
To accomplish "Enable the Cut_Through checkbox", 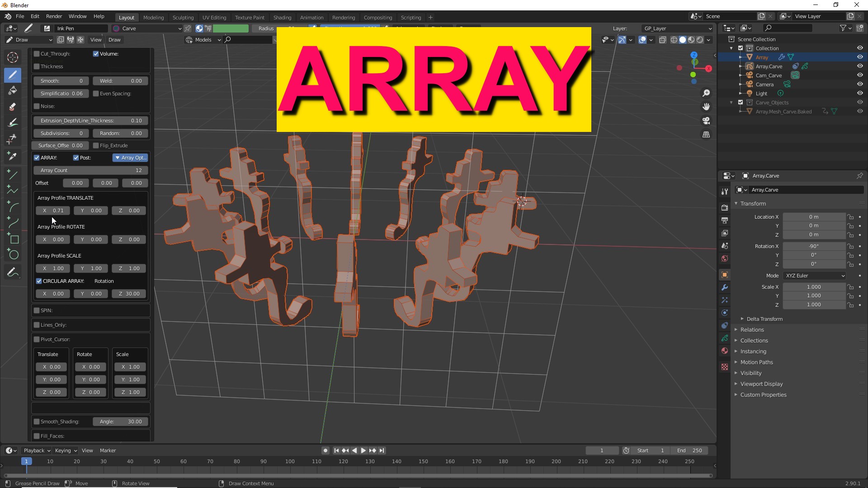I will click(x=37, y=54).
